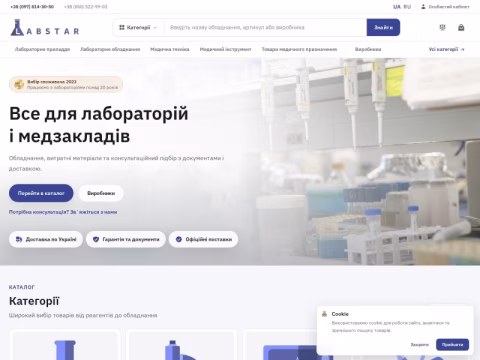Click the Категорії section heading
Image resolution: width=480 pixels, height=360 pixels.
(x=34, y=301)
